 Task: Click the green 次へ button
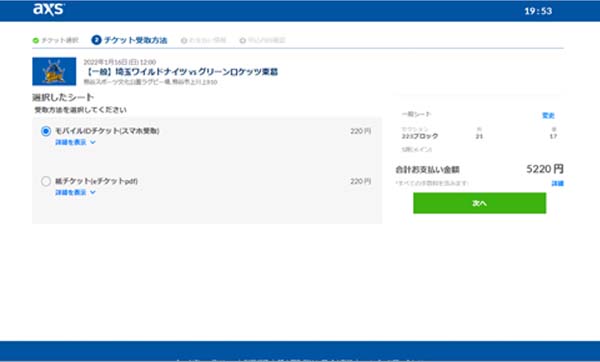coord(479,203)
